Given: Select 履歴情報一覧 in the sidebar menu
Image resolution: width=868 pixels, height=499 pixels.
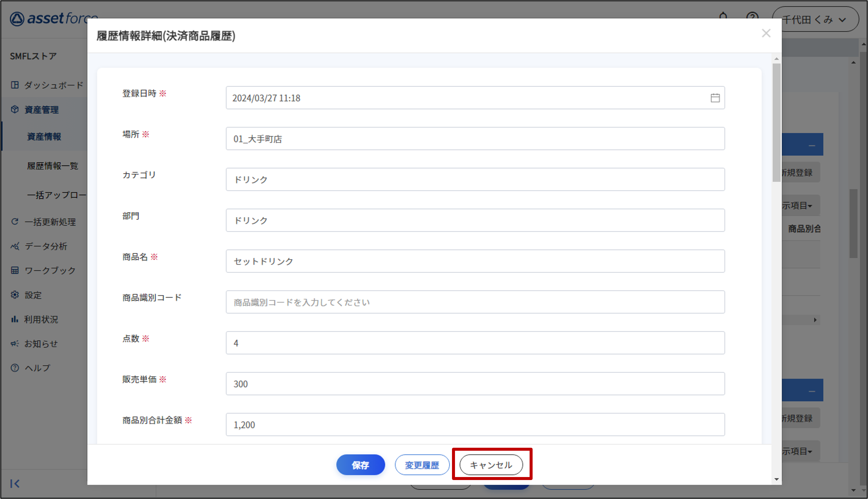Looking at the screenshot, I should coord(52,166).
